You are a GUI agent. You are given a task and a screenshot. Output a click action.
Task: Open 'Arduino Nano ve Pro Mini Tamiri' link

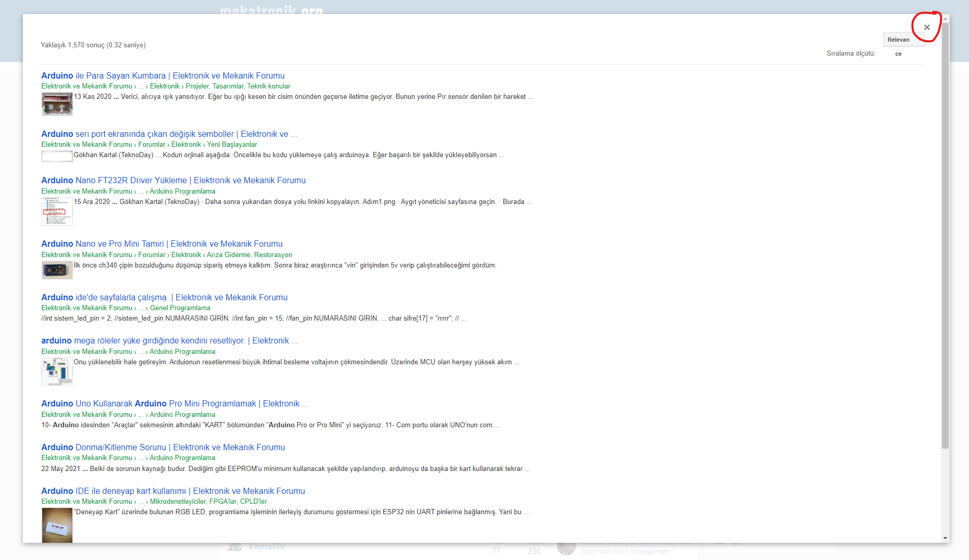(x=161, y=244)
